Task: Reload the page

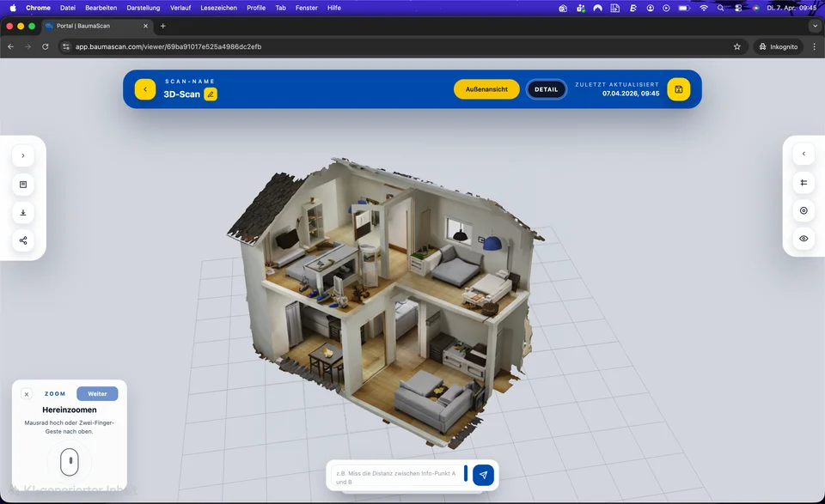Action: point(46,46)
